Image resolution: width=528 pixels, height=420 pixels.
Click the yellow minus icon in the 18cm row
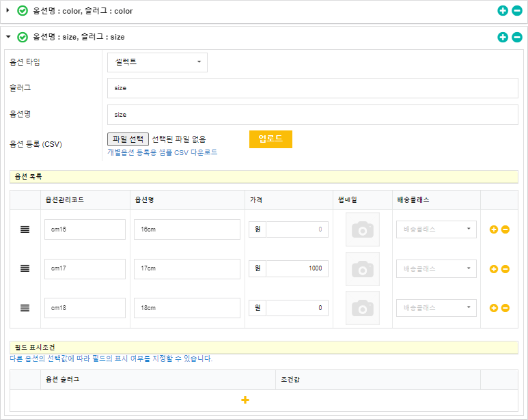coord(505,308)
